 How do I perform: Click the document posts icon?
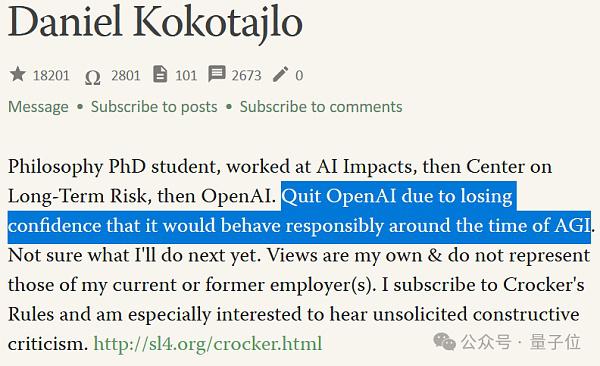pyautogui.click(x=160, y=74)
